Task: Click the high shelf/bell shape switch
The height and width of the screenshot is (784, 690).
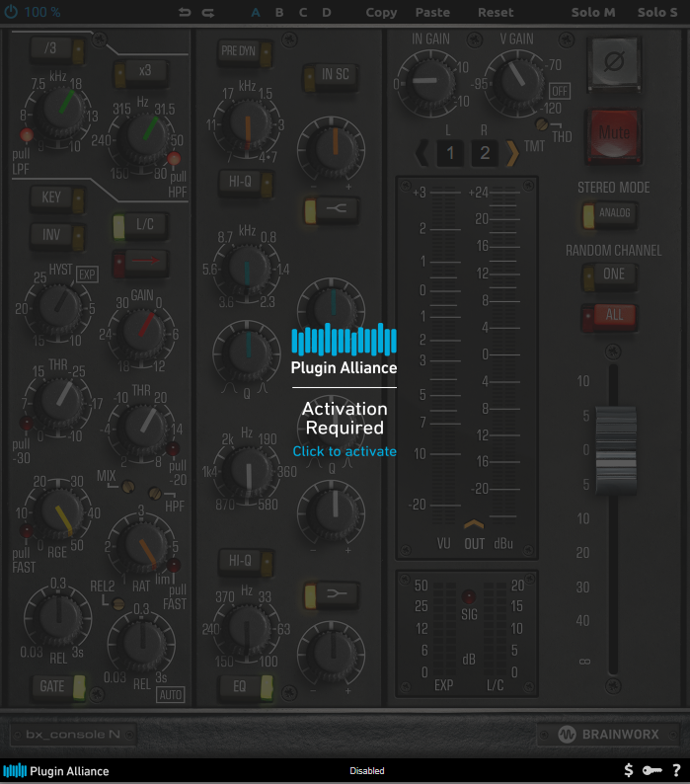Action: click(332, 209)
